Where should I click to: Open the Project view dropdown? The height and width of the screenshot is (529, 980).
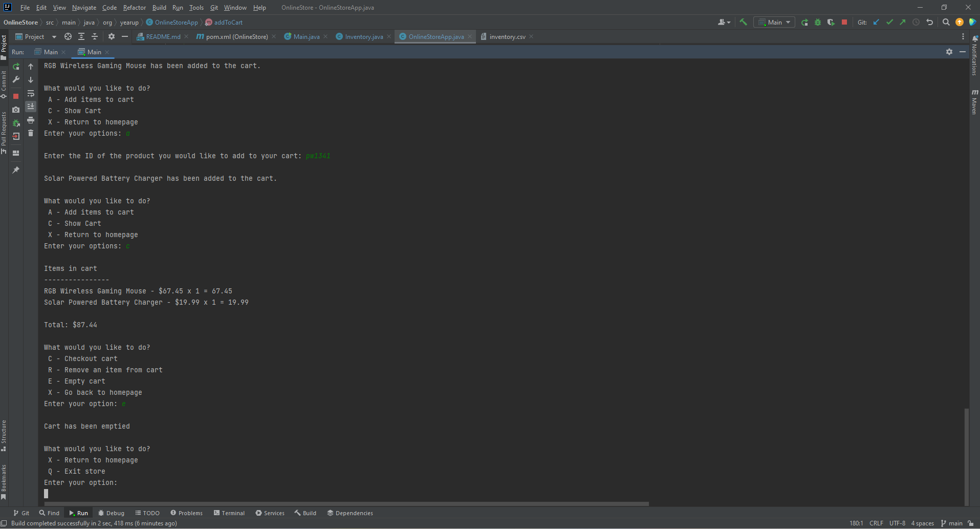36,37
